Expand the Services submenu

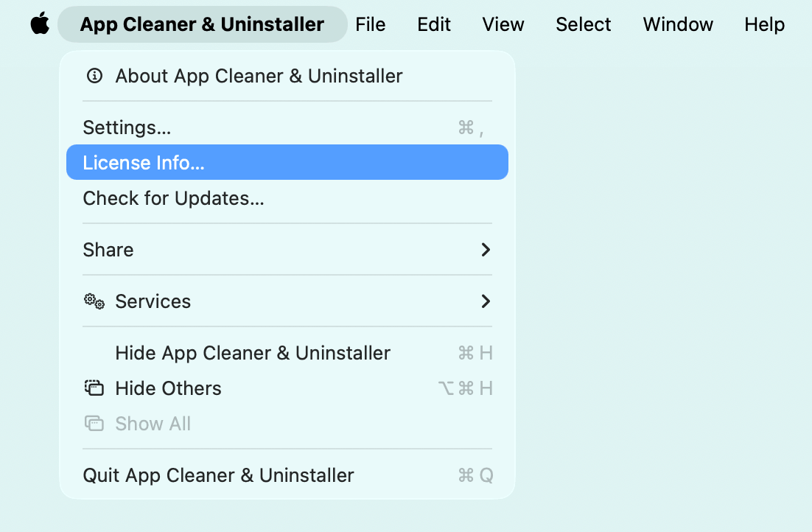(484, 301)
